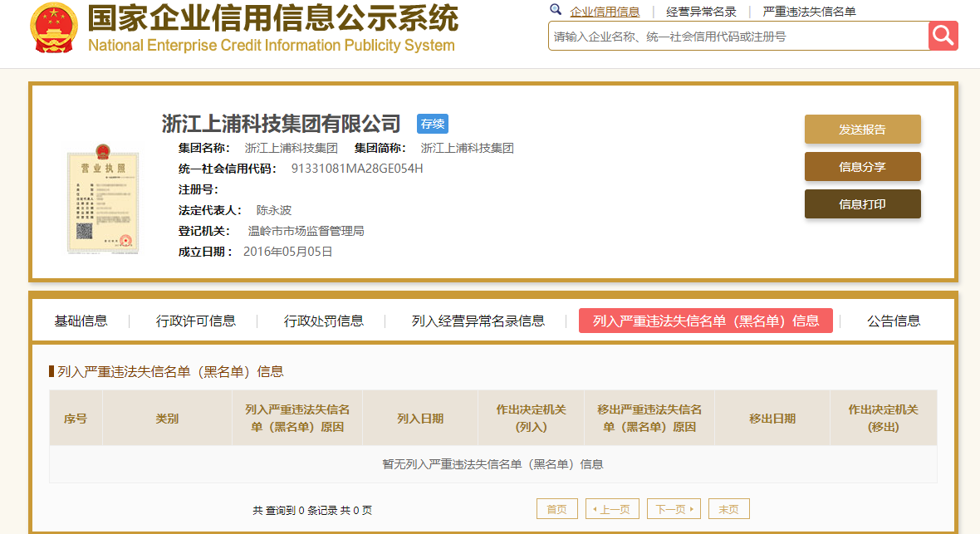The image size is (980, 534).
Task: Switch to 行政处罚信息 tab
Action: [x=324, y=321]
